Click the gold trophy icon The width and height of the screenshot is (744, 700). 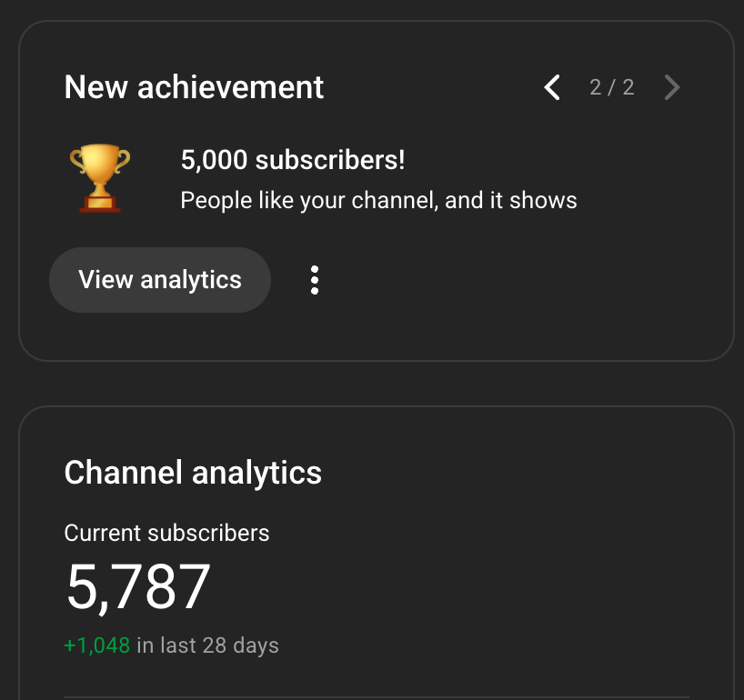(x=100, y=179)
